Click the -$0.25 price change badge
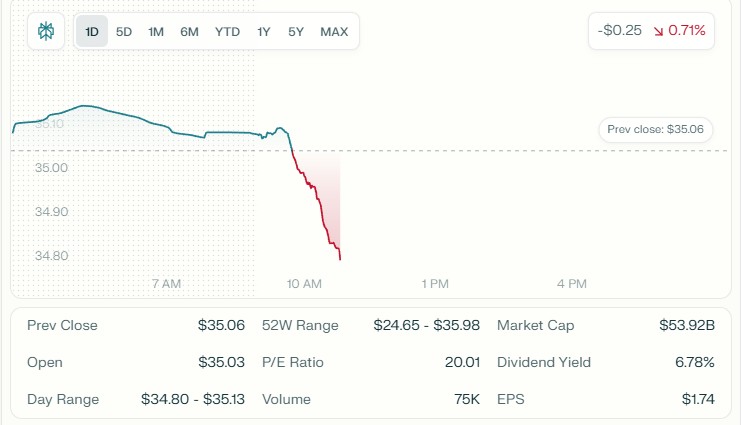This screenshot has width=741, height=425. pyautogui.click(x=620, y=31)
